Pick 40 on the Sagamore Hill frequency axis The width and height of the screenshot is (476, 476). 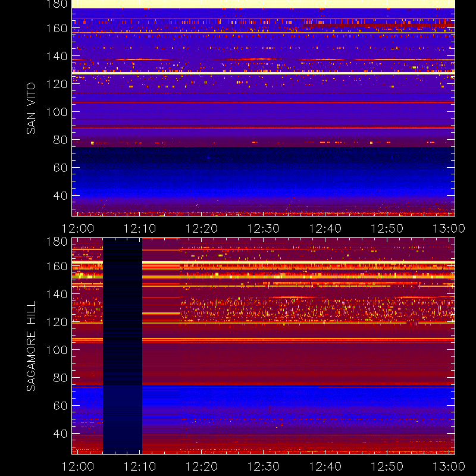60,434
